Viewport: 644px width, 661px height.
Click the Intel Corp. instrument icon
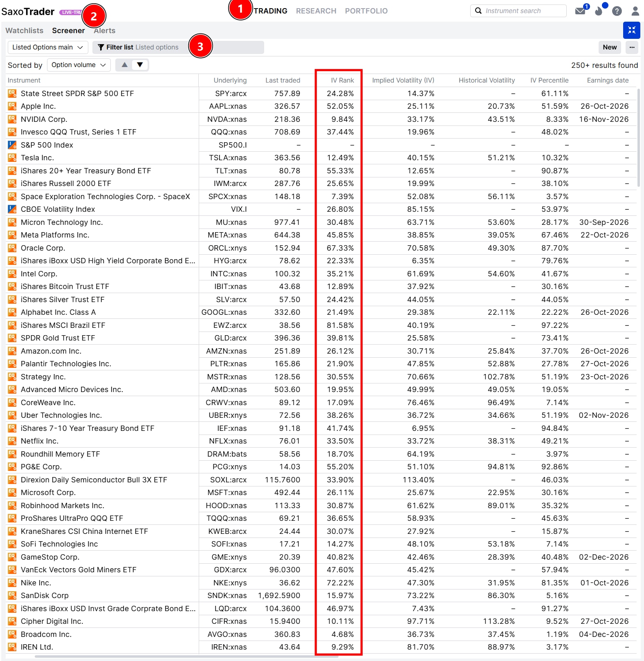[12, 273]
